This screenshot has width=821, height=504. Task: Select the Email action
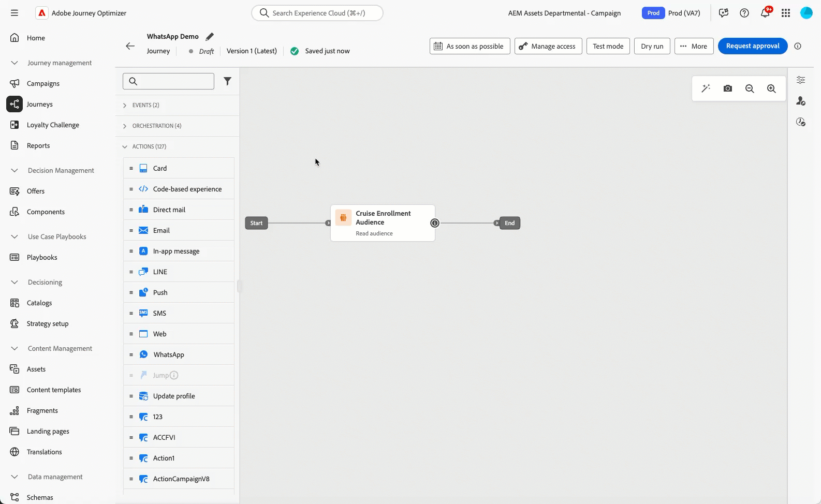tap(179, 230)
